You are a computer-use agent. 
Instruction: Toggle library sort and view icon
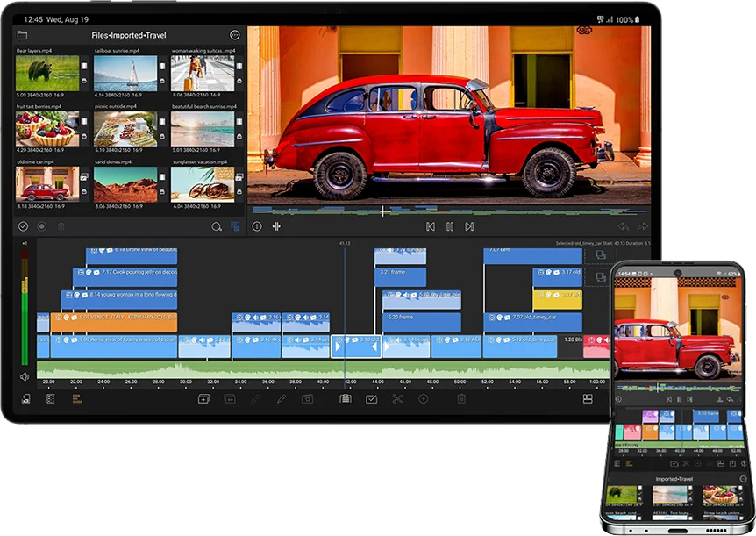point(235,226)
